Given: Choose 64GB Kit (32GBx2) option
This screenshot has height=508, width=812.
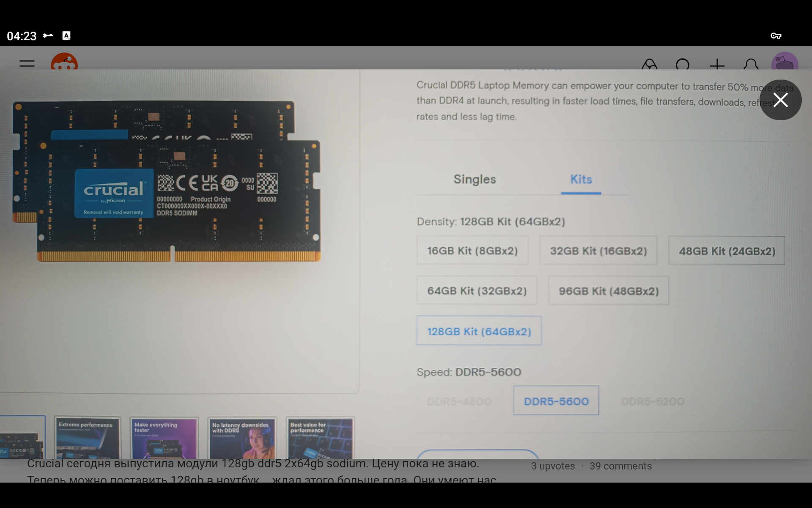Looking at the screenshot, I should [x=477, y=290].
